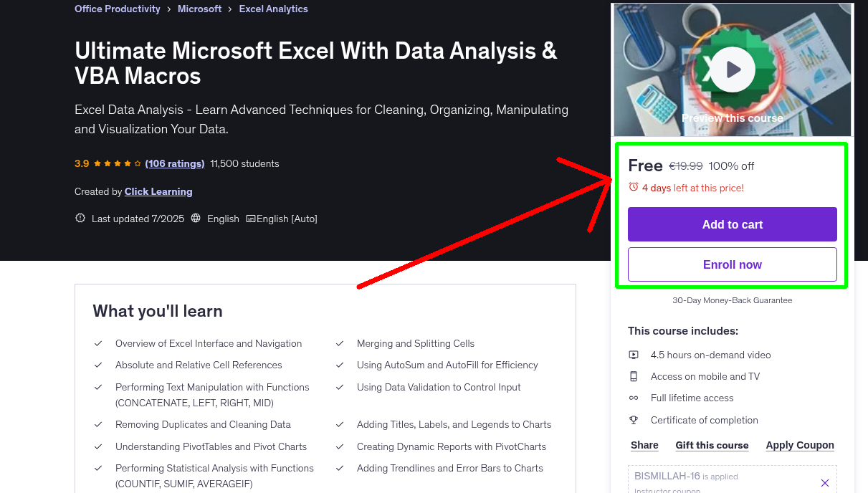
Task: Click checkmark beside 'Removing Duplicates and Cleaning Data'
Action: (98, 424)
